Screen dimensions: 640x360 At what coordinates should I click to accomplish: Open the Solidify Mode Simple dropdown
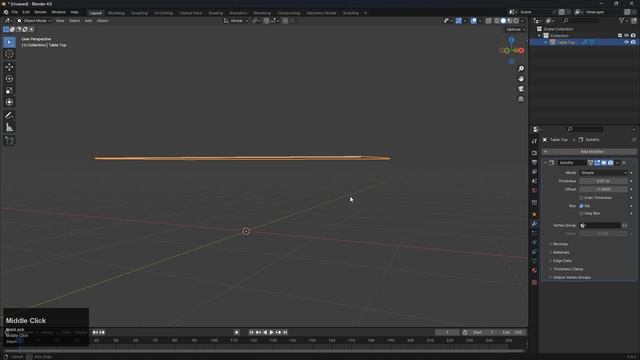(603, 173)
